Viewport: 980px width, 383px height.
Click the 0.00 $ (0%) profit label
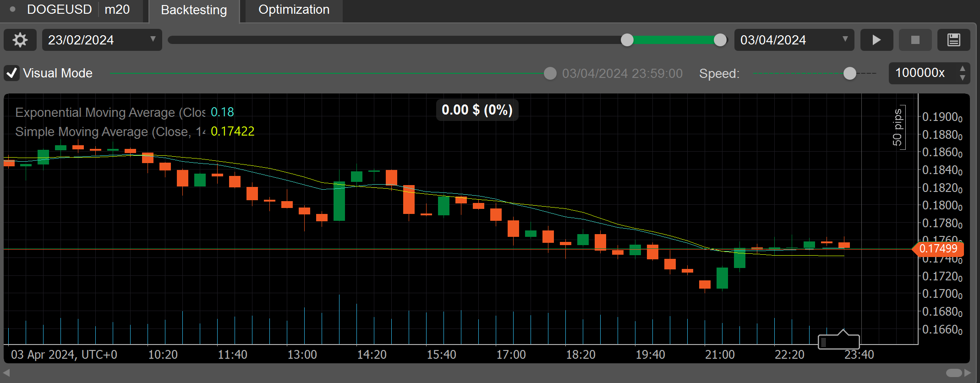(477, 110)
